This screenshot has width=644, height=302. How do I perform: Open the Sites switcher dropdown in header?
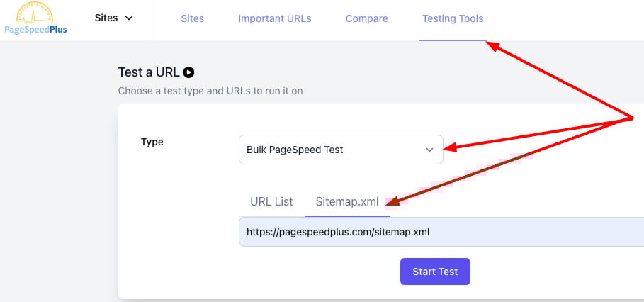tap(113, 18)
